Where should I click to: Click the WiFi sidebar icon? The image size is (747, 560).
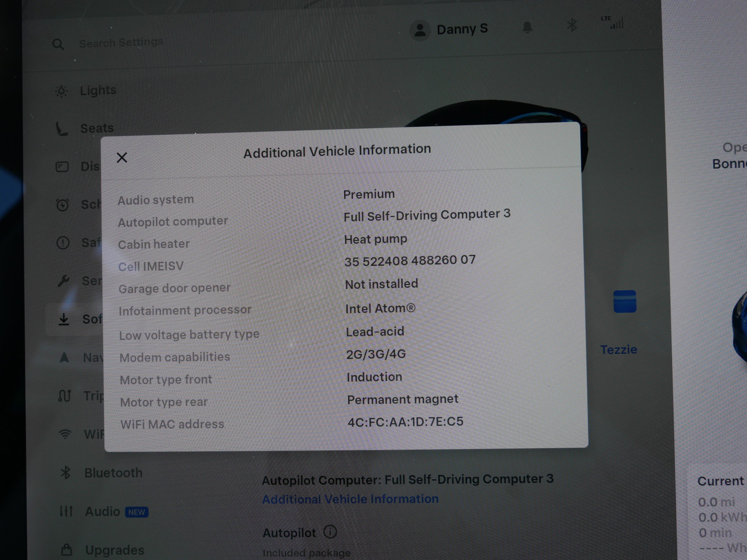tap(65, 434)
